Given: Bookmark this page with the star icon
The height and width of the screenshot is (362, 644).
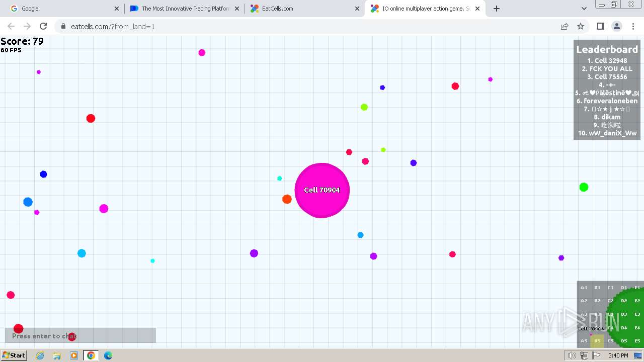Looking at the screenshot, I should coord(581,26).
